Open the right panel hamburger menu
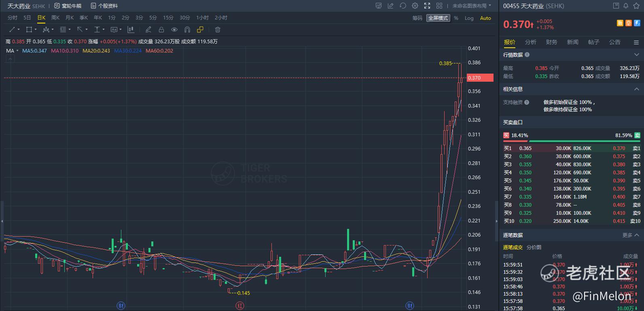Viewport: 644px width, 311px height. pyautogui.click(x=636, y=42)
